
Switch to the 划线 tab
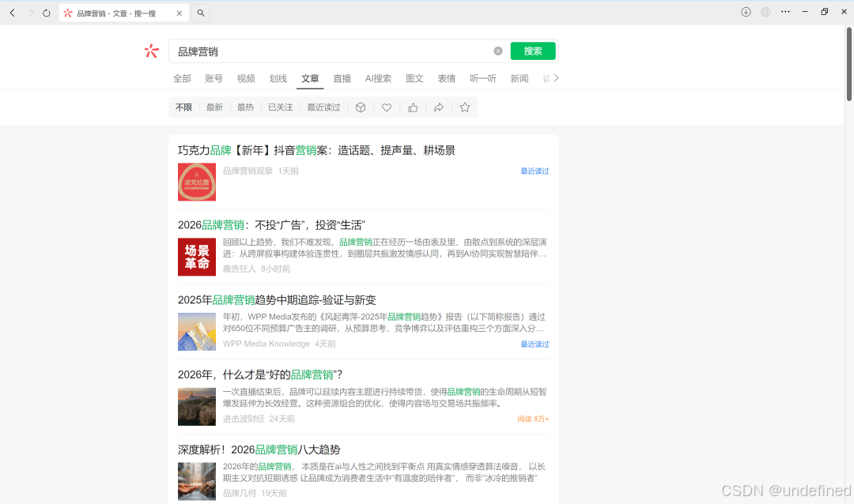click(x=278, y=78)
